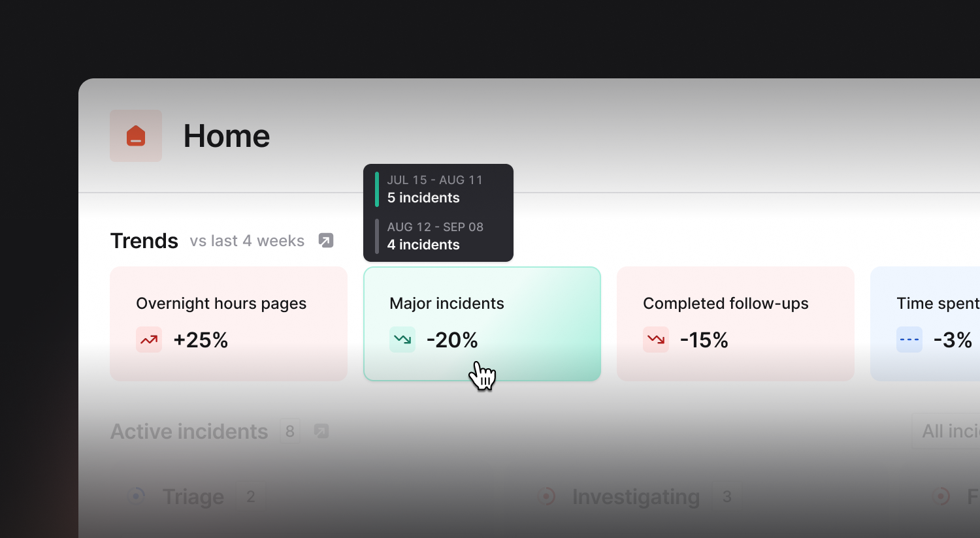The image size is (980, 538).
Task: Click the 'vs last 4 weeks' label
Action: [247, 241]
